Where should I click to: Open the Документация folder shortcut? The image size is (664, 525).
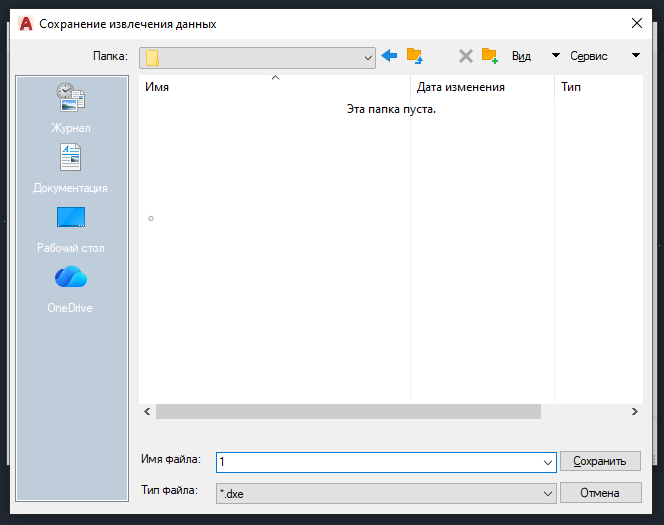pos(70,168)
